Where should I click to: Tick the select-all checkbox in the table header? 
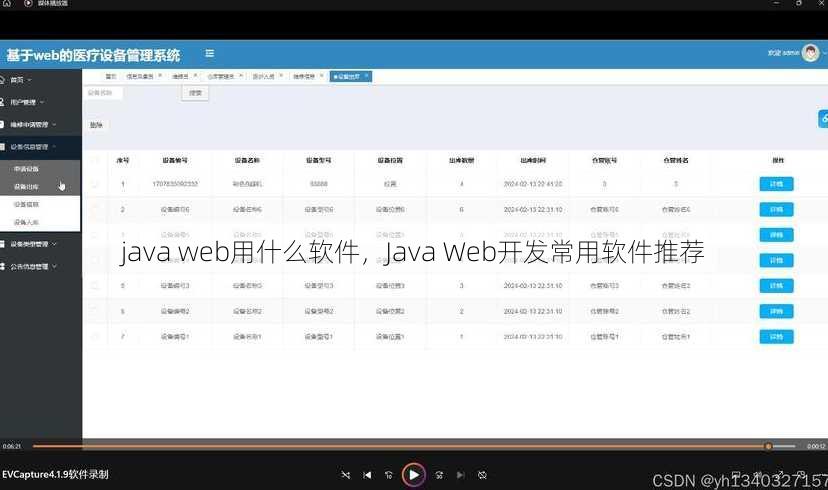[x=95, y=160]
